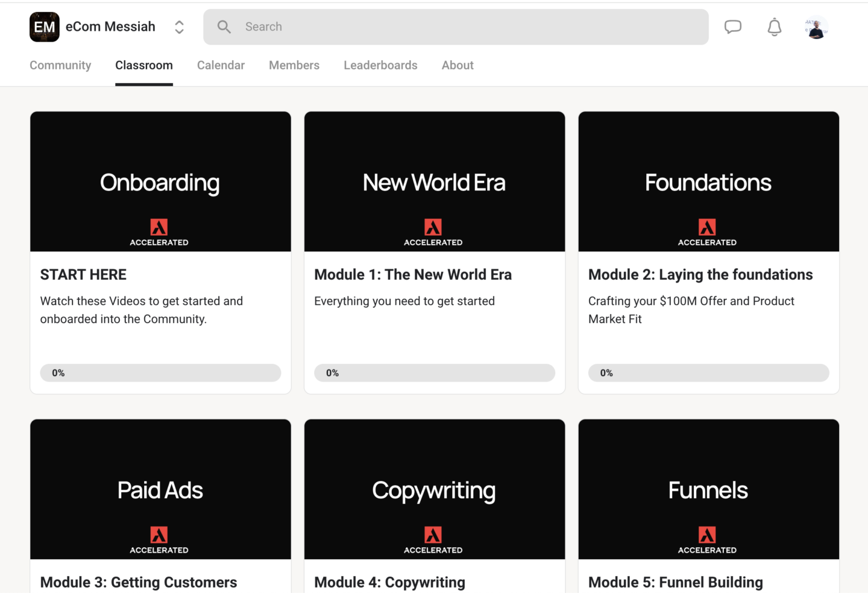Open the About tab
Screen dimensions: 868x593
point(458,65)
